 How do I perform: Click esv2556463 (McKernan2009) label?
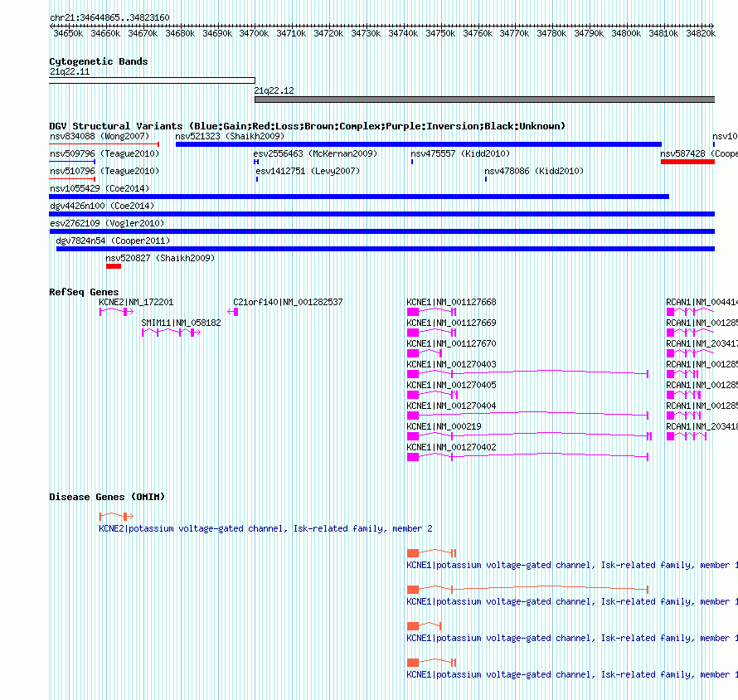pyautogui.click(x=315, y=154)
